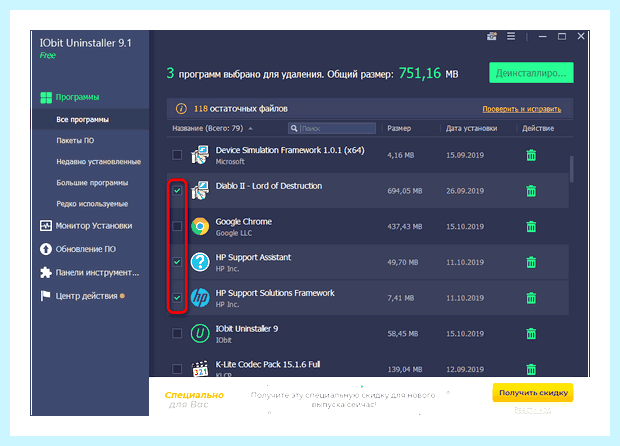Click the 49,70 MB size value
The width and height of the screenshot is (620, 446).
403,262
